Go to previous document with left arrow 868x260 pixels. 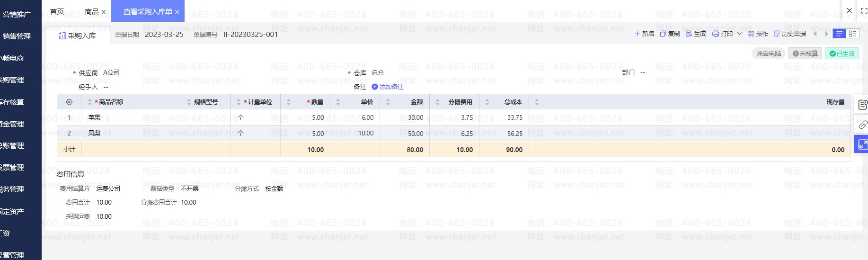tap(815, 34)
